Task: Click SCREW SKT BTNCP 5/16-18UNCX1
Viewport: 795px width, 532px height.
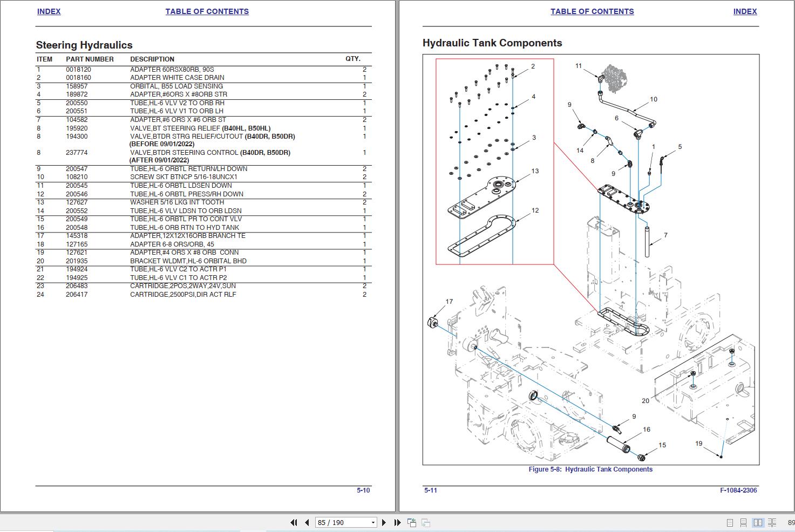Action: click(184, 177)
